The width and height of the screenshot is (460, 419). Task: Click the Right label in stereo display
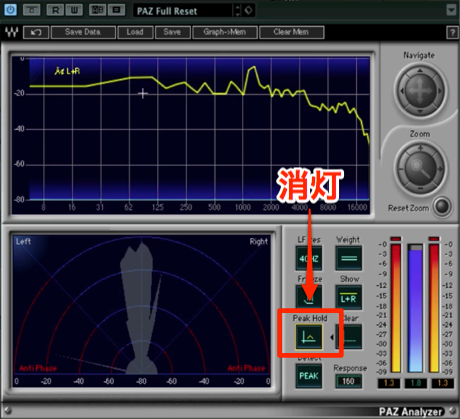(259, 241)
